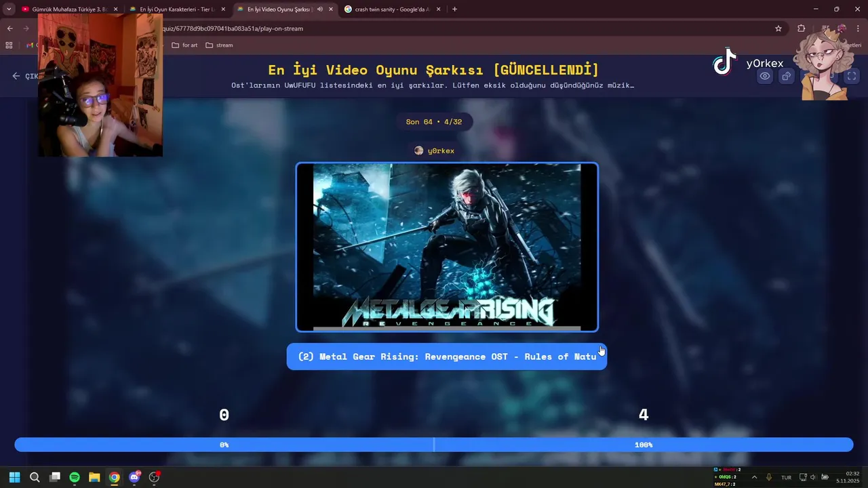
Task: Switch the TUR keyboard language indicator
Action: pyautogui.click(x=786, y=477)
